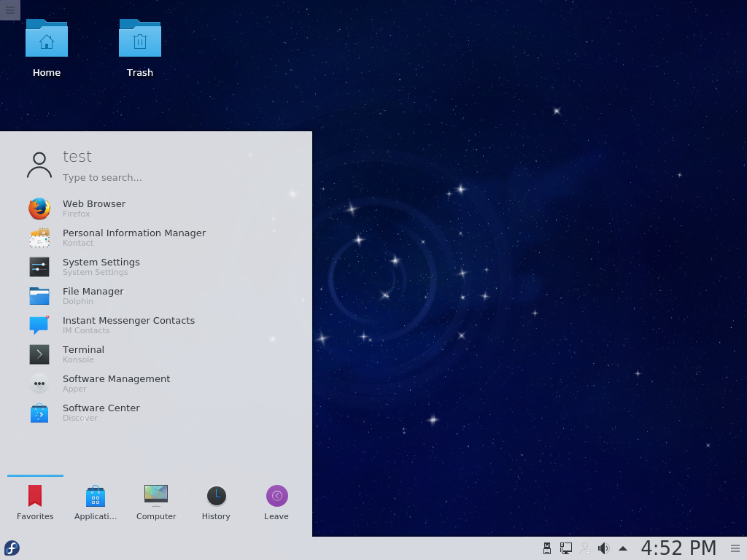
Task: Open the audio volume tray icon
Action: click(x=603, y=548)
